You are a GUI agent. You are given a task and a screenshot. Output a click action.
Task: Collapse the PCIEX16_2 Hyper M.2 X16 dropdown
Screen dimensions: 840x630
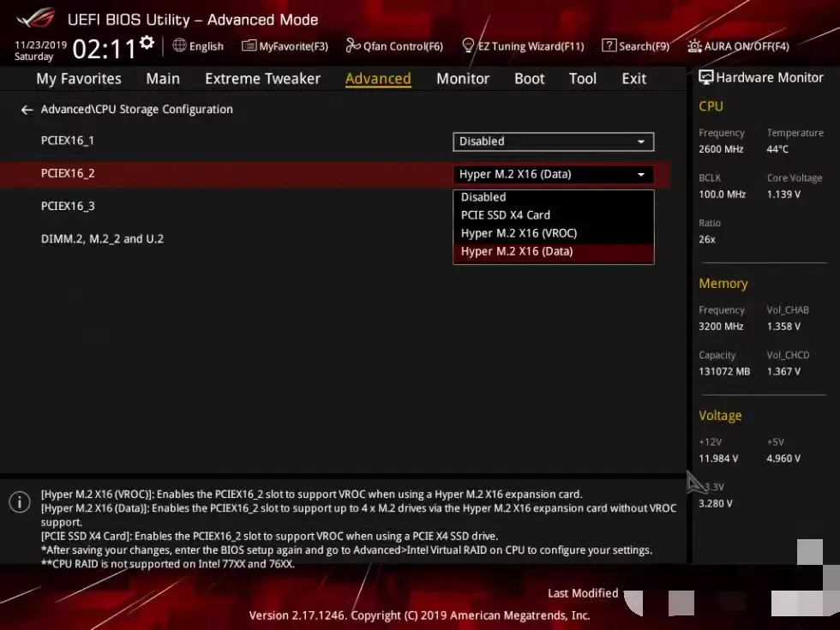pos(554,174)
